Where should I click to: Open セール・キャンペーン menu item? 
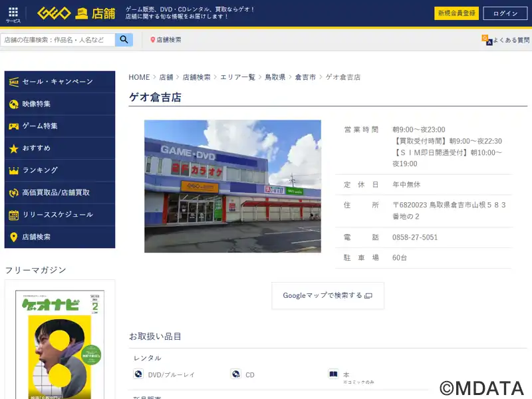point(60,82)
